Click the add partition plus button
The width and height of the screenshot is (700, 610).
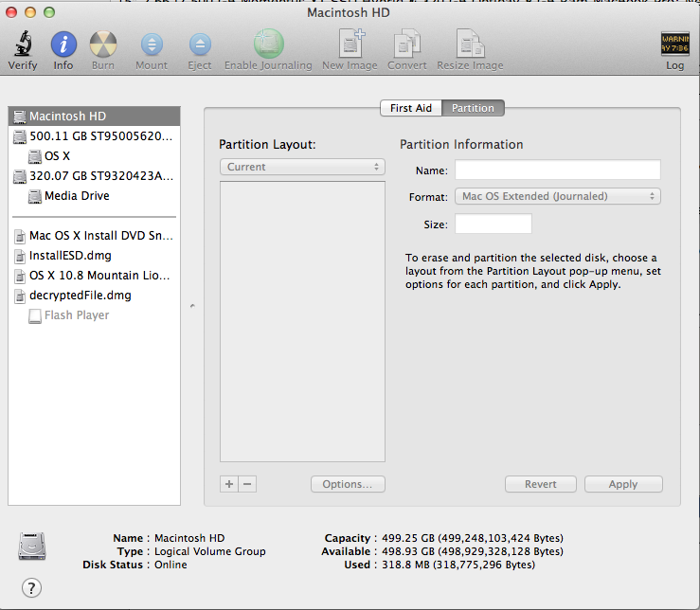click(x=229, y=484)
